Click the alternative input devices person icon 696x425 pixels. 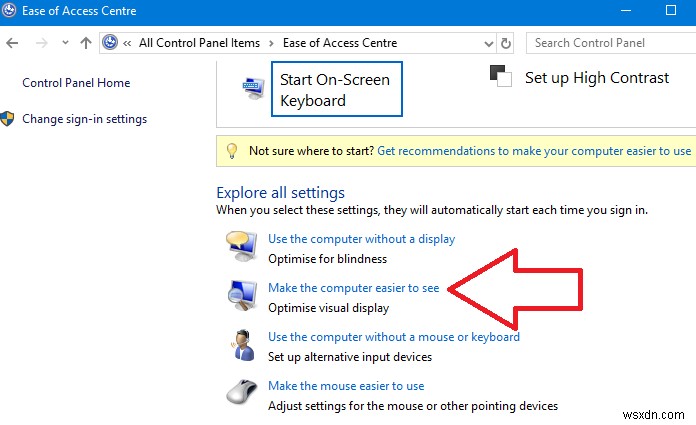[x=240, y=345]
